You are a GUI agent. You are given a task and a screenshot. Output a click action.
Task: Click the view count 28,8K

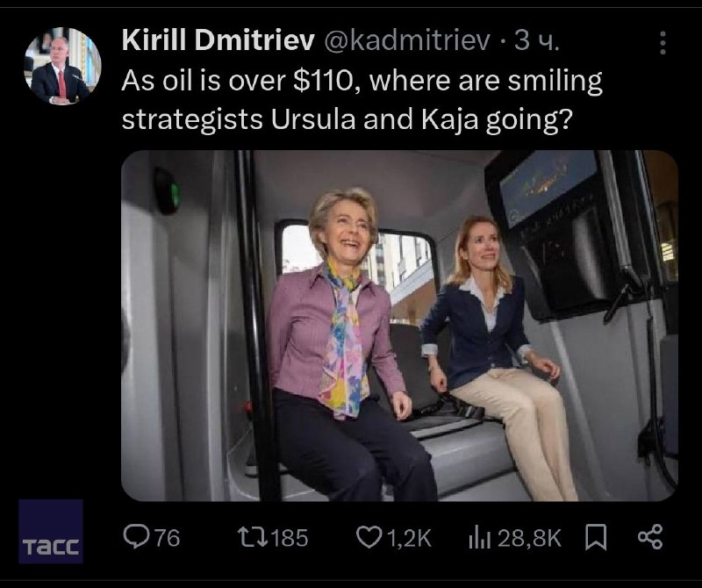(530, 538)
